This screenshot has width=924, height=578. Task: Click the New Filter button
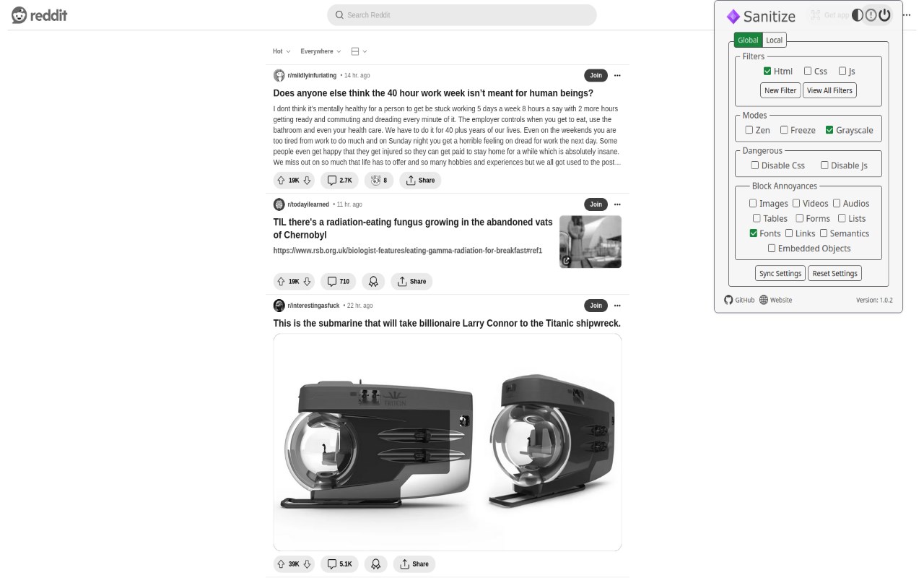coord(780,90)
